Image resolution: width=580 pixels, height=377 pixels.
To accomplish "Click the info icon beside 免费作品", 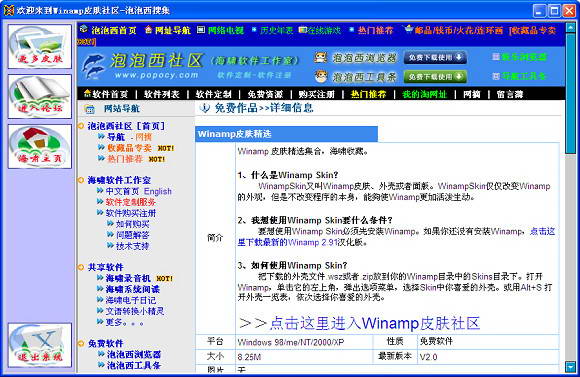I will tap(204, 108).
